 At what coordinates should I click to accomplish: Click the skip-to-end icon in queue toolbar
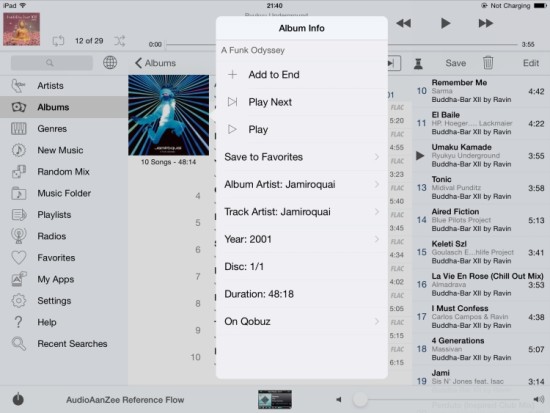coord(394,64)
